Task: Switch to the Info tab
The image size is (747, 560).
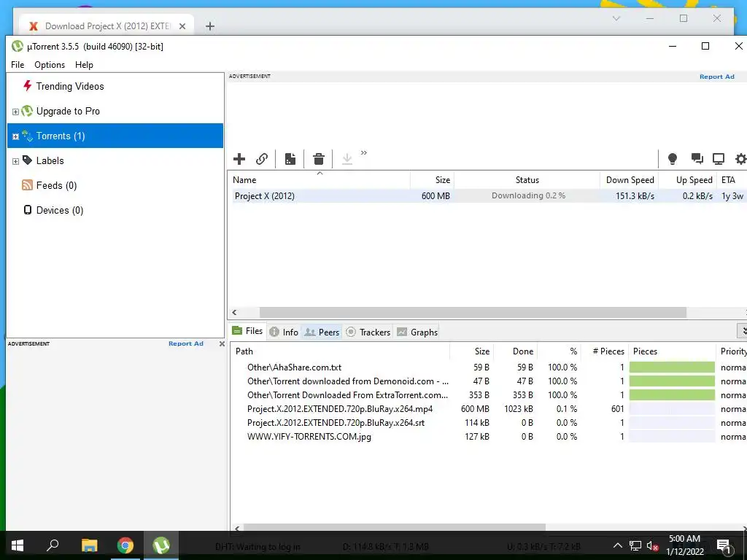Action: (x=284, y=332)
